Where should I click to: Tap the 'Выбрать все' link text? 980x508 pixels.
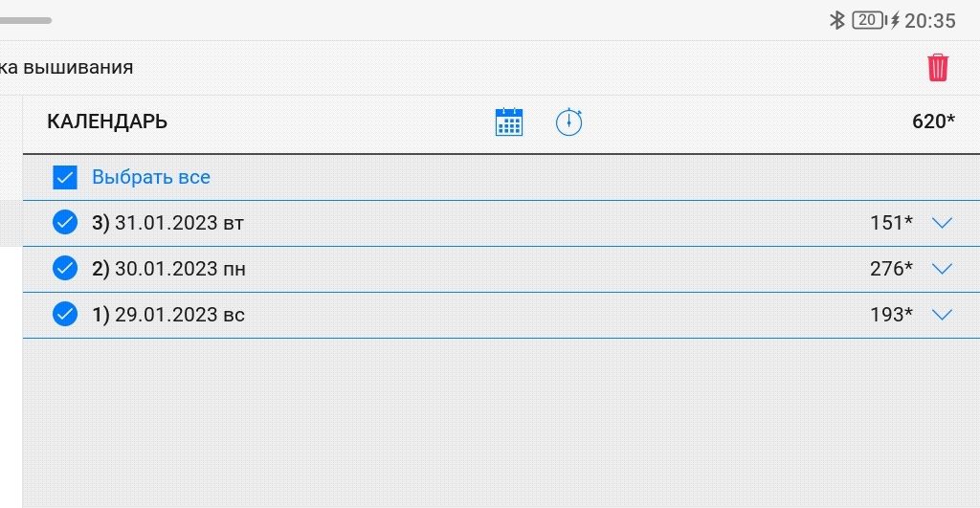click(151, 177)
